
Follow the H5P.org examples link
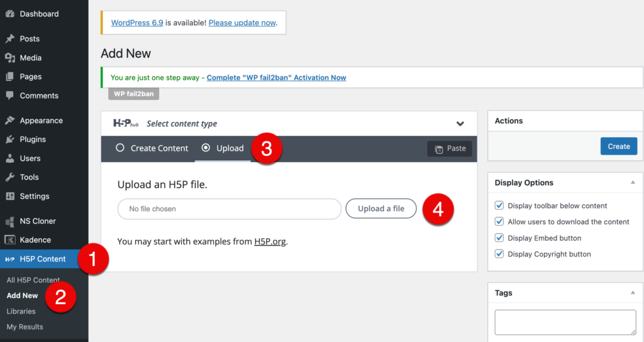(270, 241)
